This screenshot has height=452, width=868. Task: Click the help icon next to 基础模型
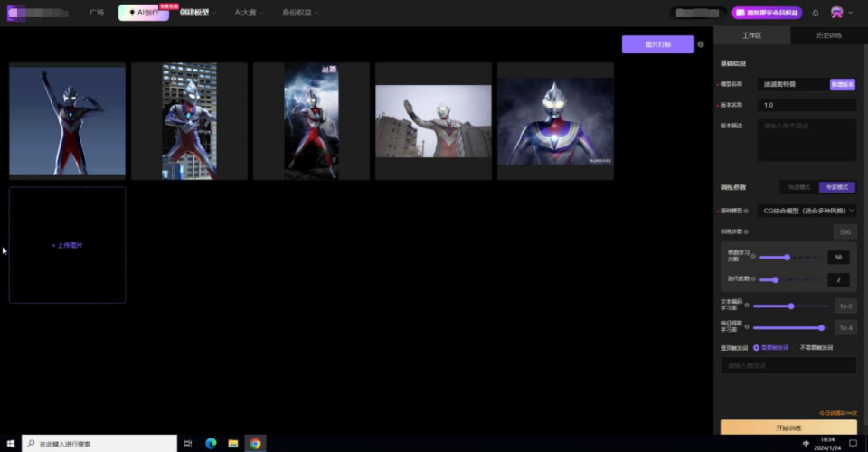(x=746, y=211)
